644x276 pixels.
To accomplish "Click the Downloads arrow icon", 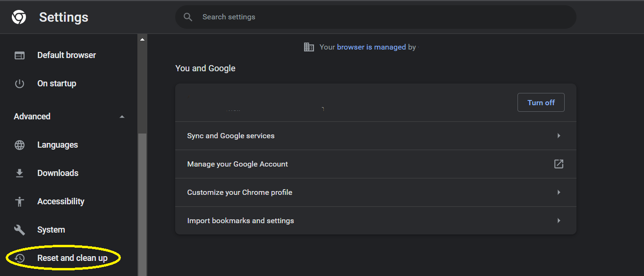I will tap(19, 173).
